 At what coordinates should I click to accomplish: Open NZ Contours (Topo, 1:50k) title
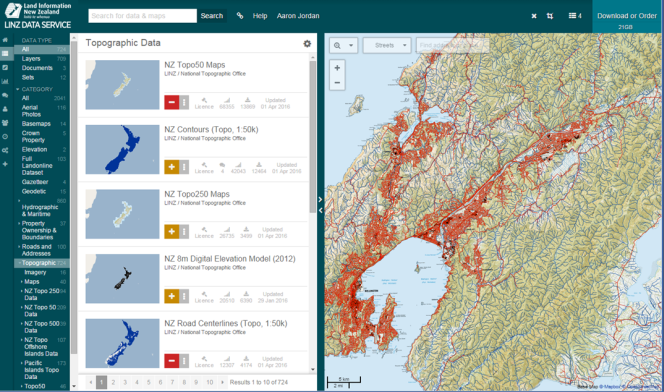[x=211, y=130]
